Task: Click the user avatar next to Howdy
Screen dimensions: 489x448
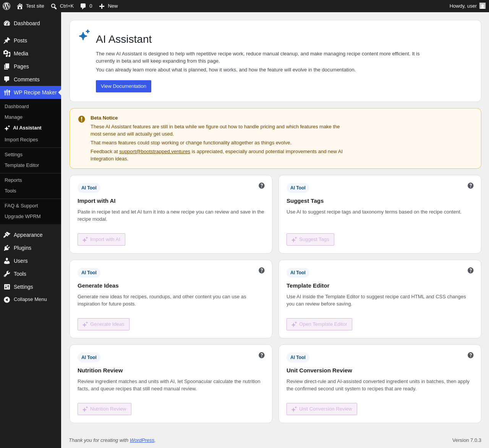Action: click(483, 6)
